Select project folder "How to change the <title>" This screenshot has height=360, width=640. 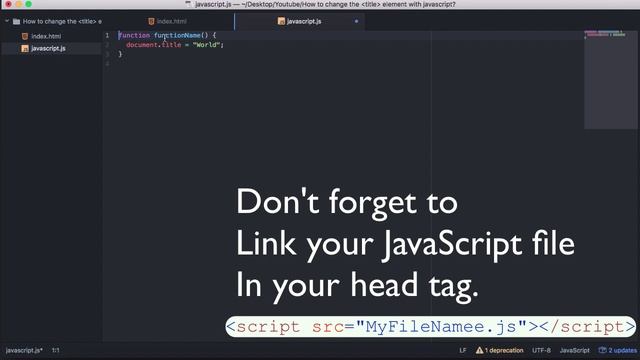coord(62,21)
